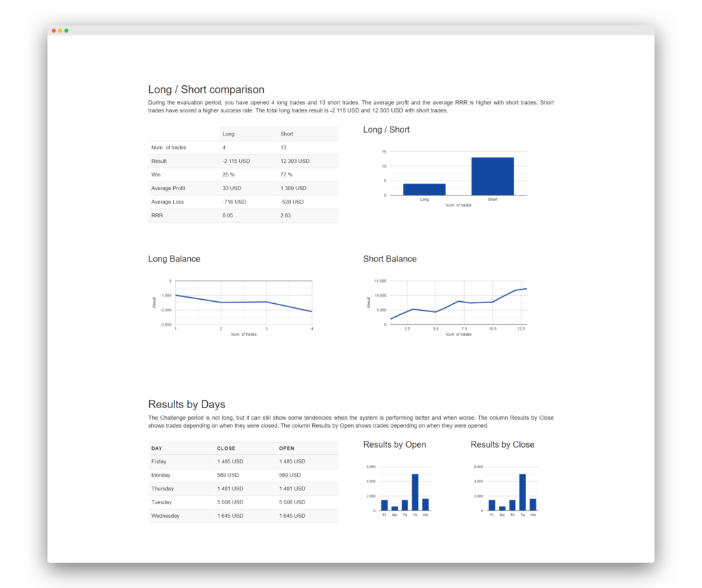Click Tuesday's Close value '5 008 USD'

(230, 502)
